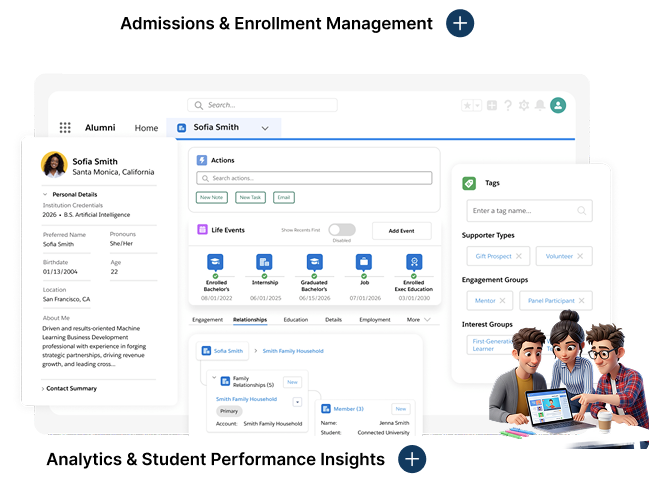The image size is (650, 483).
Task: Remove the Panel Participant tag
Action: 581,301
